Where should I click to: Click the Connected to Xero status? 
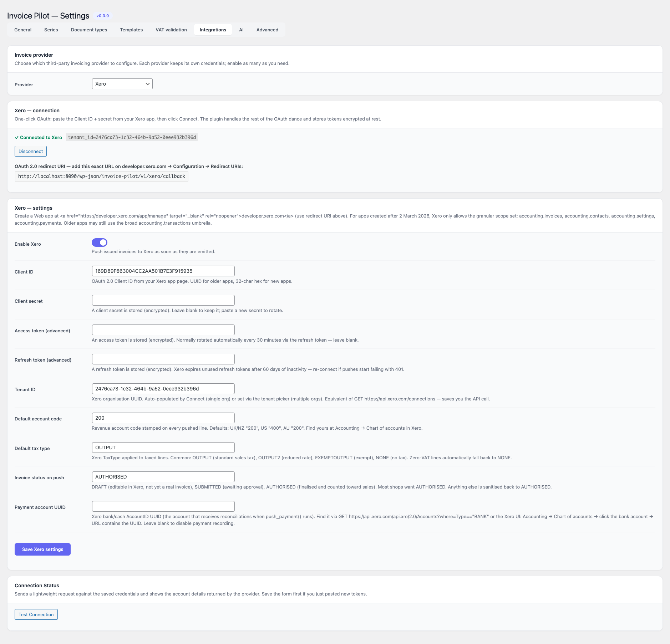click(x=38, y=138)
